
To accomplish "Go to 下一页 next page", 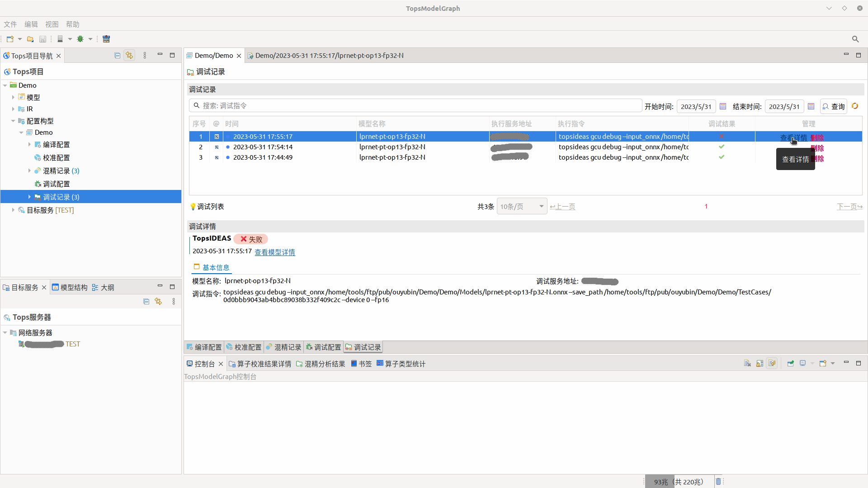I will [x=850, y=206].
